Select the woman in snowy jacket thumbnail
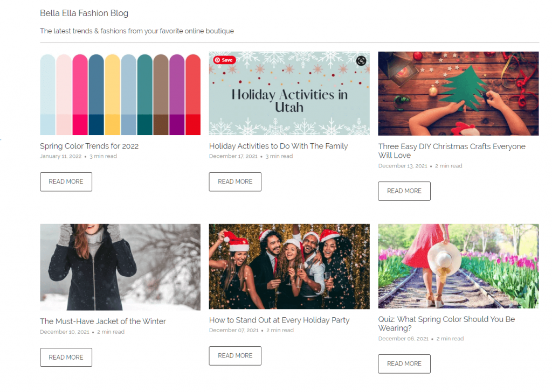552x392 pixels. click(120, 267)
